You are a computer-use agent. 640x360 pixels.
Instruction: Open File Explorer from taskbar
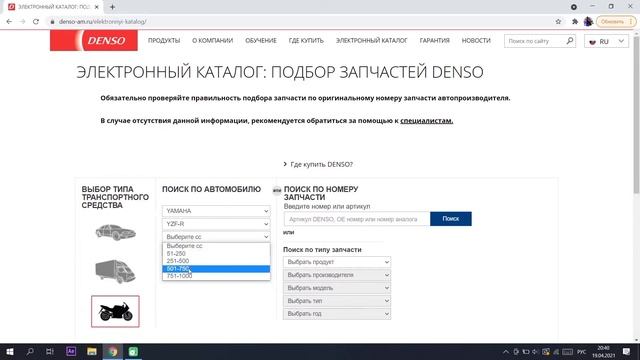[92, 351]
